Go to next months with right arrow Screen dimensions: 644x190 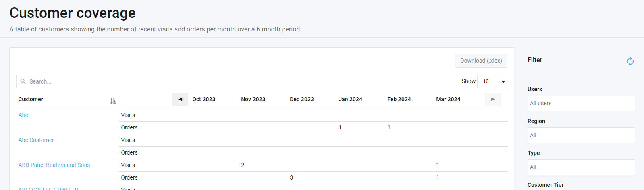coord(492,100)
